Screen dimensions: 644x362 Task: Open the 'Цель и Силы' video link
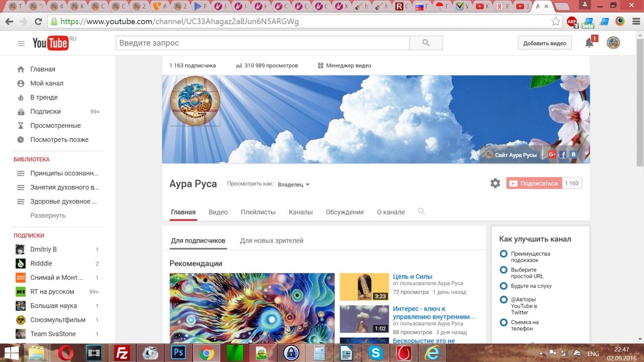[413, 276]
